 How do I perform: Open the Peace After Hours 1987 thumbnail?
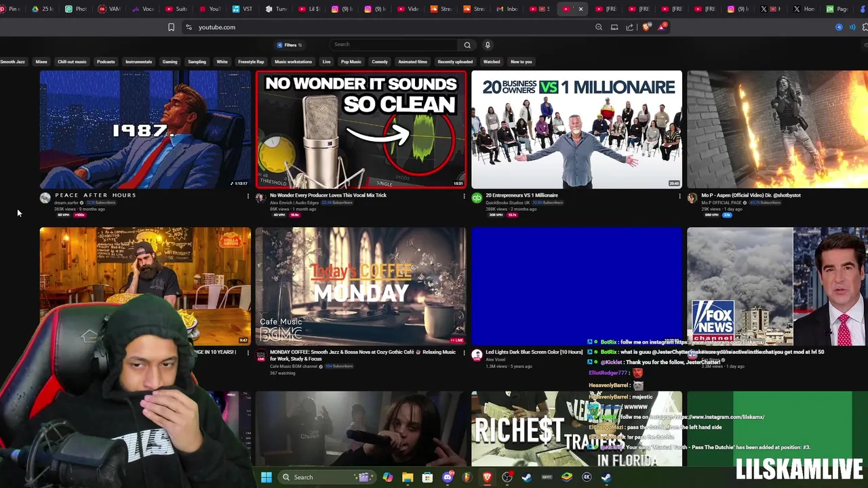[x=145, y=129]
